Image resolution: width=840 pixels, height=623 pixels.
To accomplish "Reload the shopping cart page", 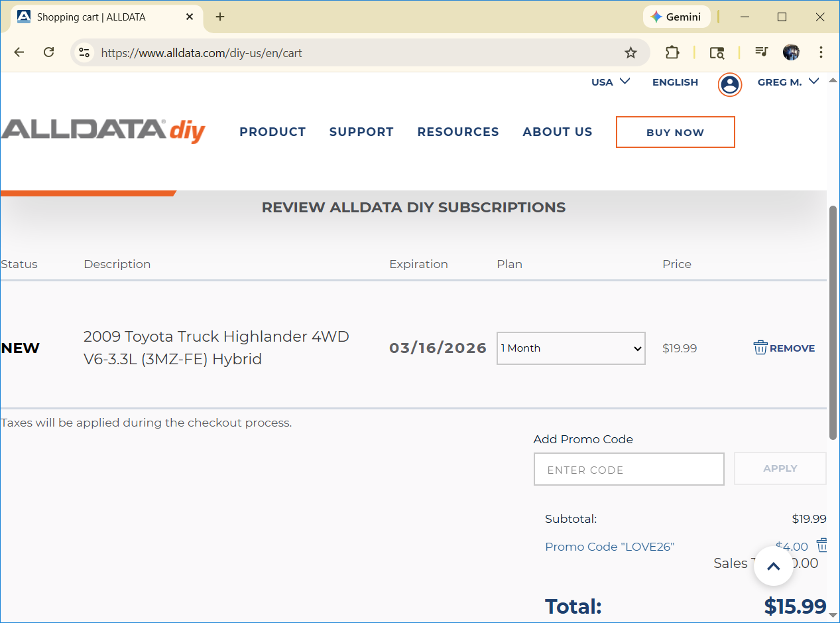I will click(x=48, y=52).
